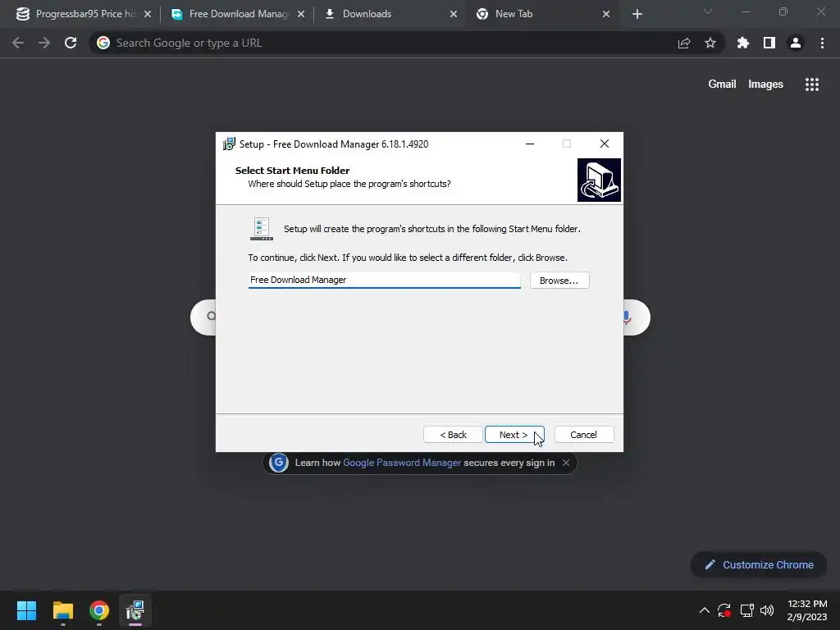The image size is (840, 630).
Task: Open the network tray icon
Action: click(746, 610)
